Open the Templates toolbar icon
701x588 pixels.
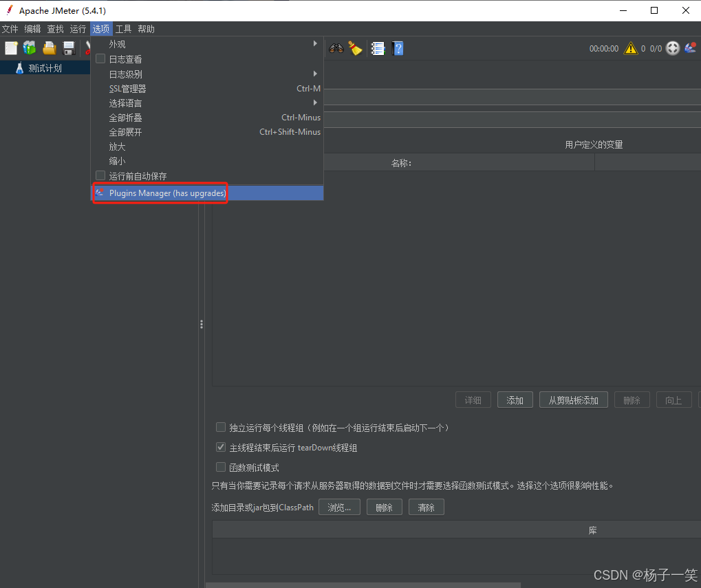tap(30, 48)
